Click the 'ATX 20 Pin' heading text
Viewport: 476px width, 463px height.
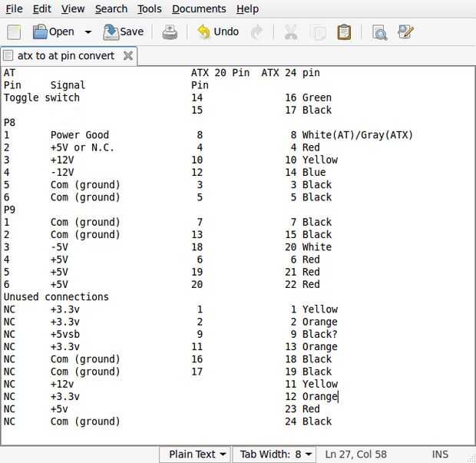(x=220, y=73)
